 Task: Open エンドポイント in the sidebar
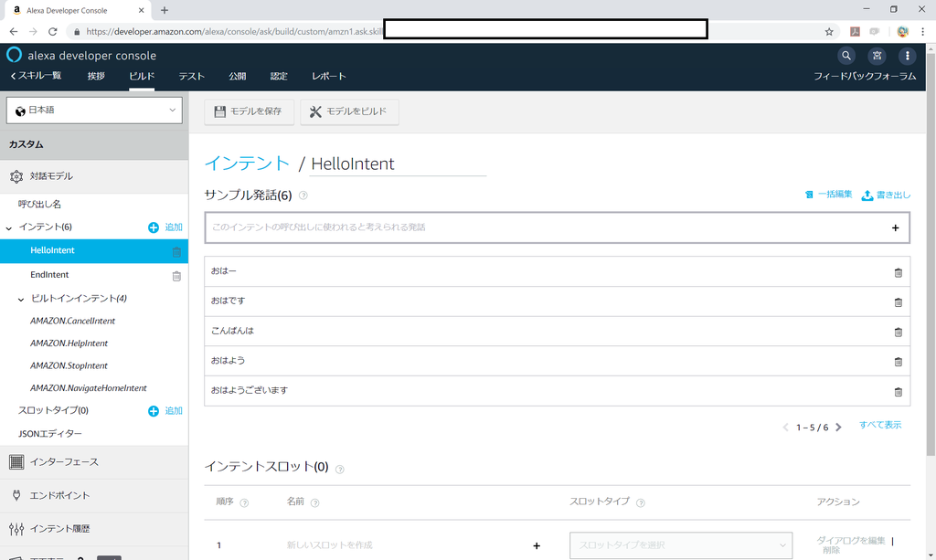point(59,495)
